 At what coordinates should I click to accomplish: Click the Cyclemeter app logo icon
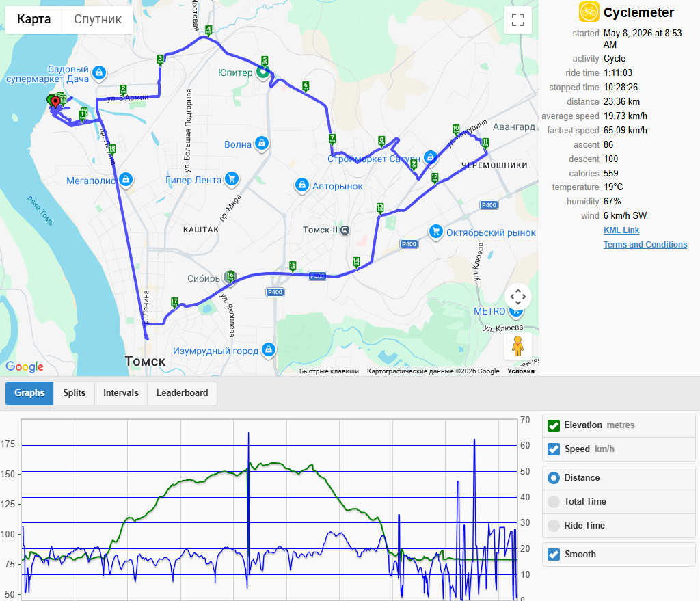589,12
